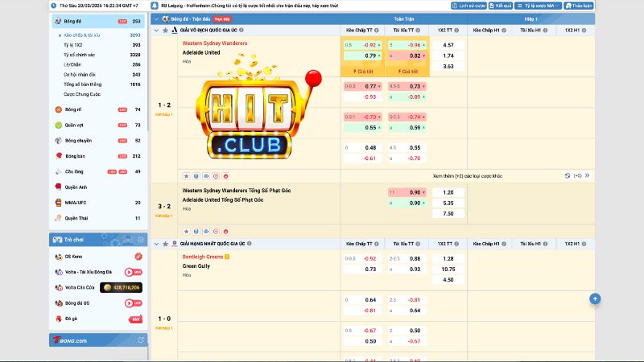Open the MMA/UFC category

coord(98,203)
